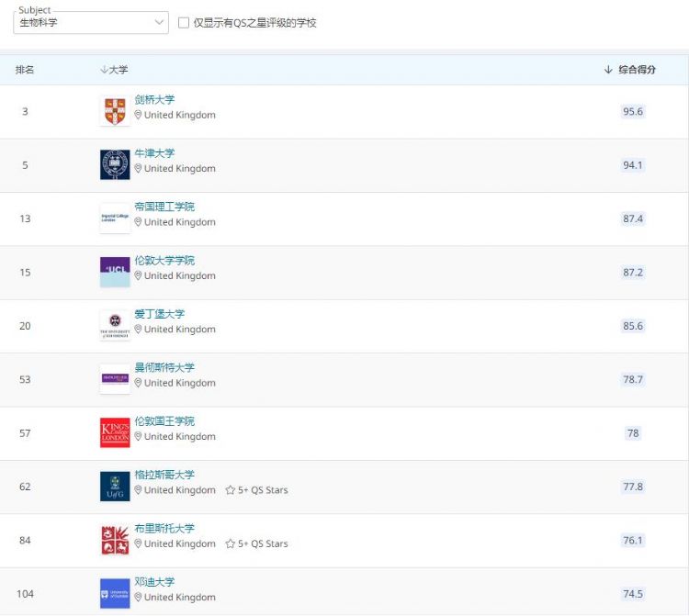
Task: Open the 邓迪大学 link
Action: point(154,582)
